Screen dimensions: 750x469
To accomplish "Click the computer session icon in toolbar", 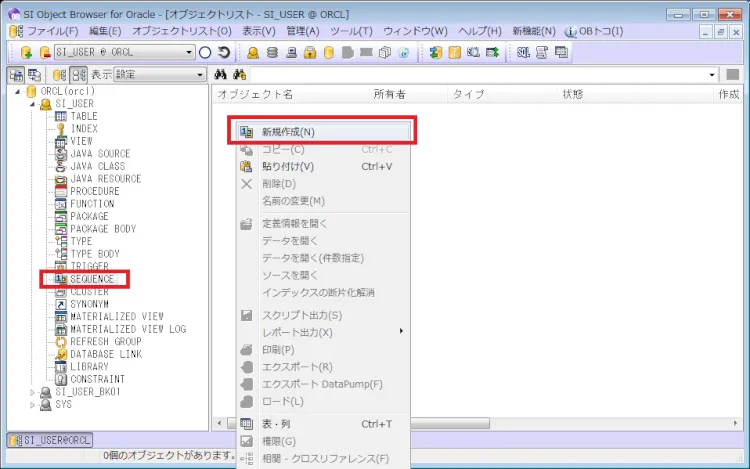I will coord(291,52).
